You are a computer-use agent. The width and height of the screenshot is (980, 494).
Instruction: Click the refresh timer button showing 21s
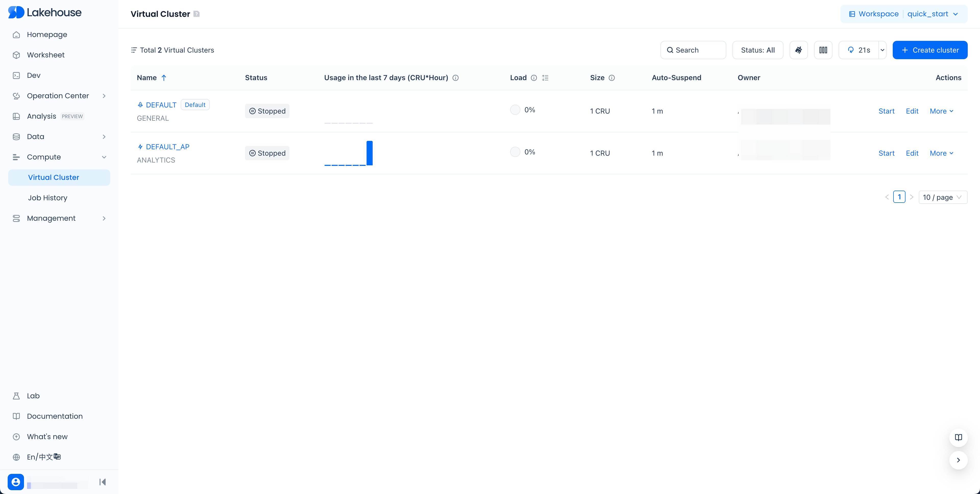tap(859, 50)
